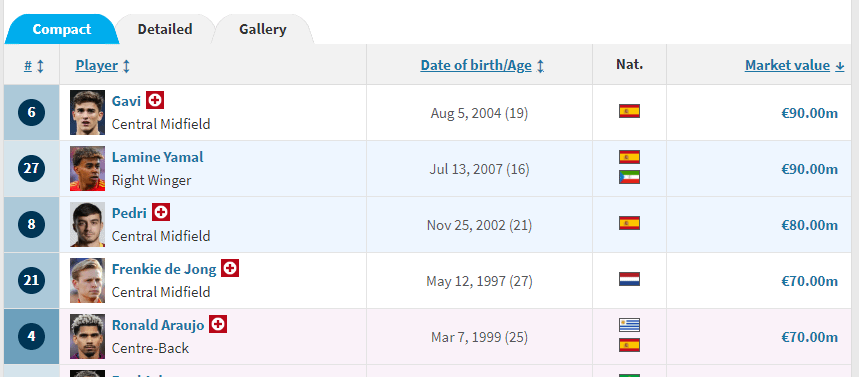Click the Equatorial Guinea flag under Yamal's Spain flag
Image resolution: width=859 pixels, height=377 pixels.
629,177
